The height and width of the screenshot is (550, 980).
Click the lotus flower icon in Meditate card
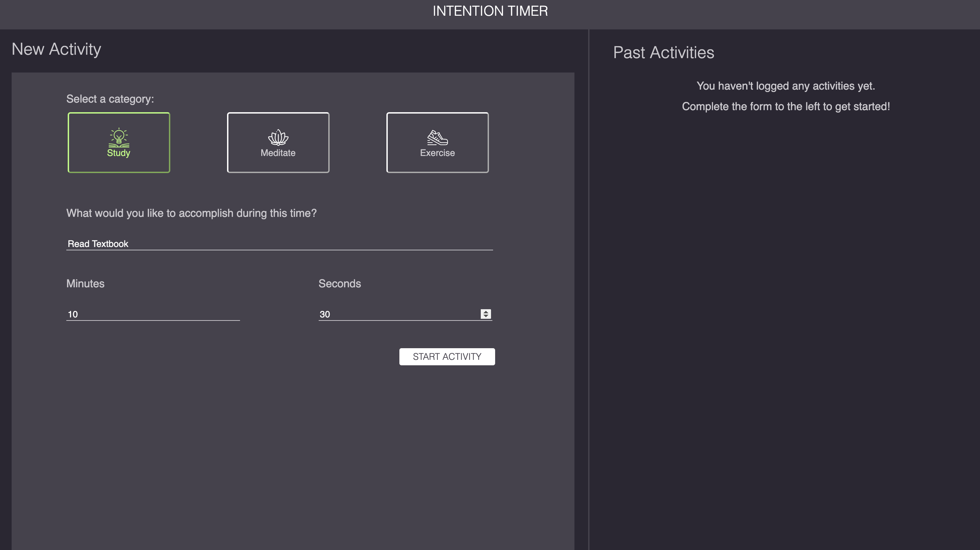click(x=278, y=137)
